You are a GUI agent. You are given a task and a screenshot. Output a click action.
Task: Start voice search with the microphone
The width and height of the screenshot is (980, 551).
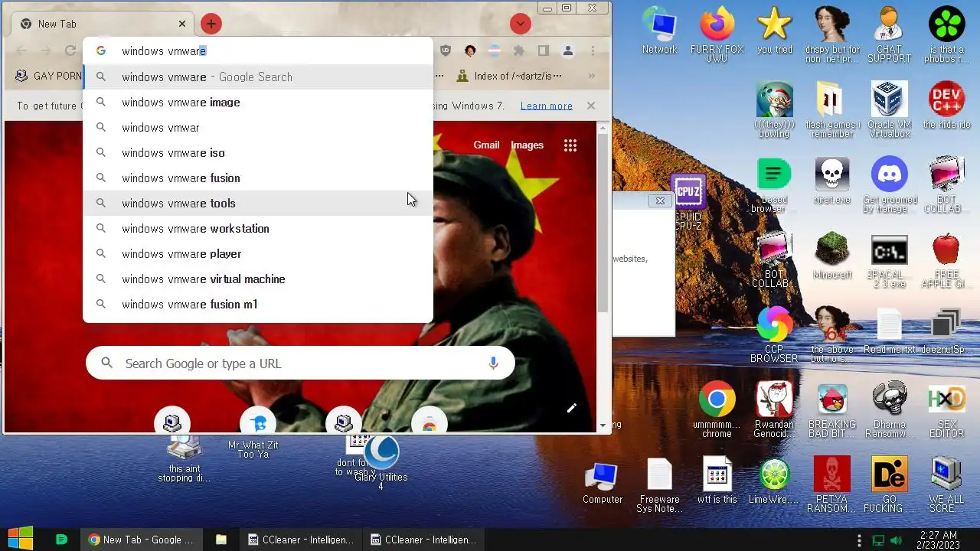coord(493,364)
